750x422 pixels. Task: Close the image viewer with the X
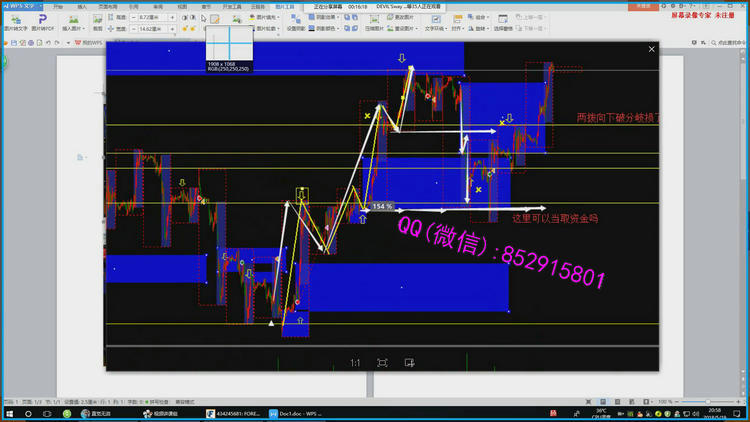click(x=651, y=49)
